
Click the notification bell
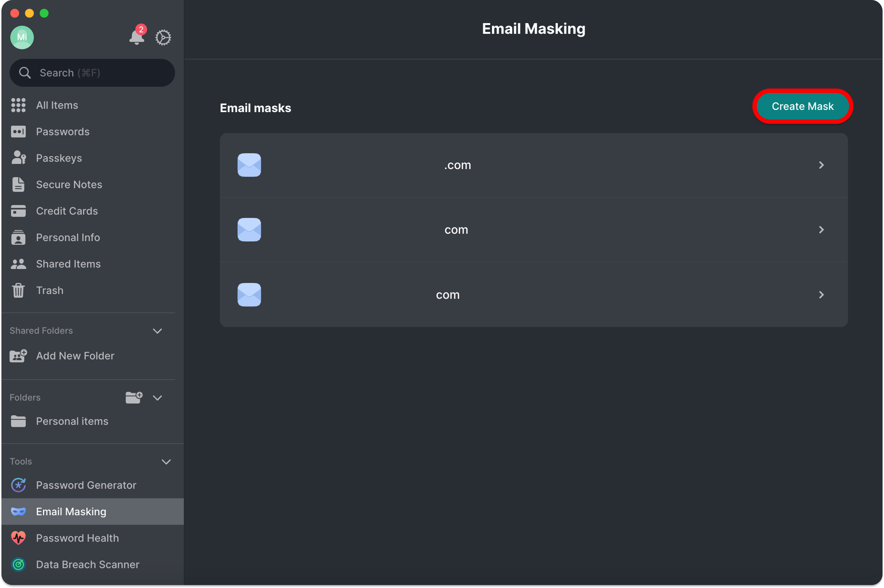point(137,37)
